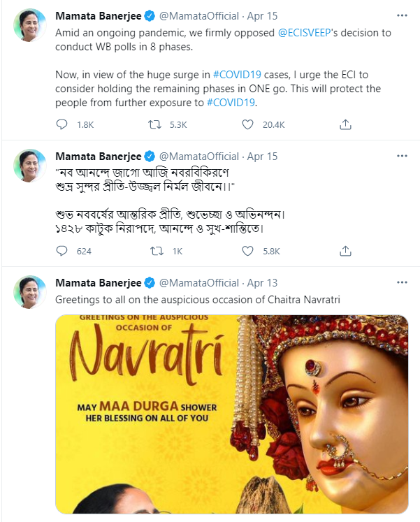Viewport: 420px width, 522px height.
Task: Click the @MamataOfficial handle on first tweet
Action: coord(199,17)
